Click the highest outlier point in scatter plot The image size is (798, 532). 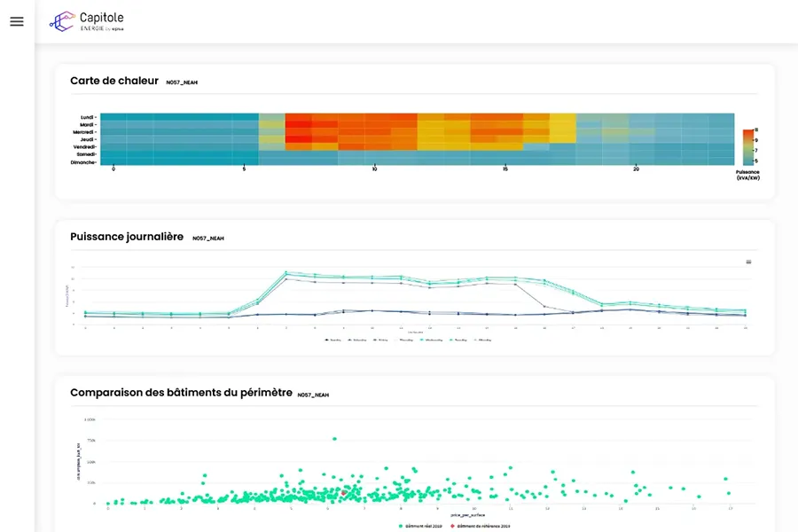pos(334,438)
